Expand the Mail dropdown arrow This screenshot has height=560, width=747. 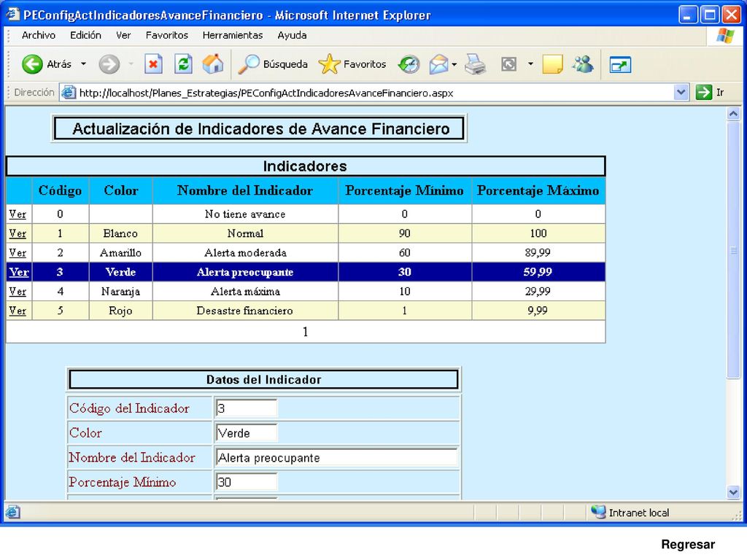pyautogui.click(x=454, y=64)
